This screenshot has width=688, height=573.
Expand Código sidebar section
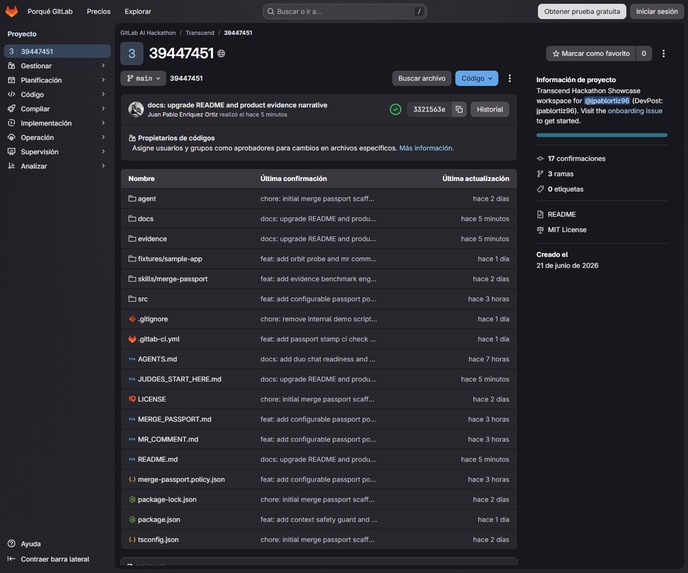[x=57, y=94]
